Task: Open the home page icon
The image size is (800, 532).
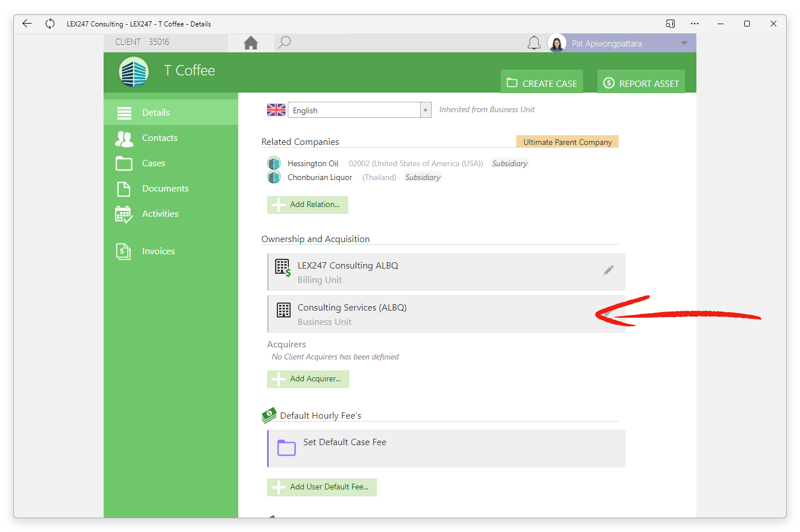Action: 251,43
